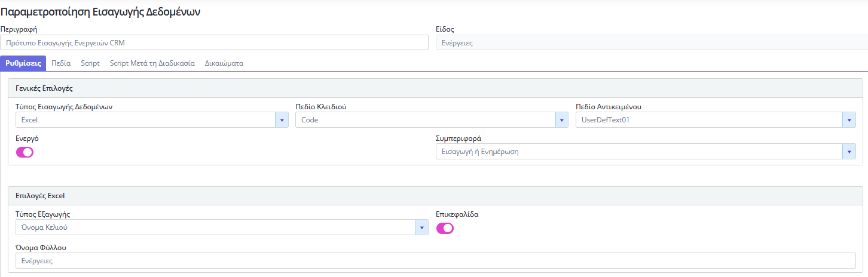This screenshot has width=868, height=277.
Task: Open the Πεδία tab
Action: 61,63
